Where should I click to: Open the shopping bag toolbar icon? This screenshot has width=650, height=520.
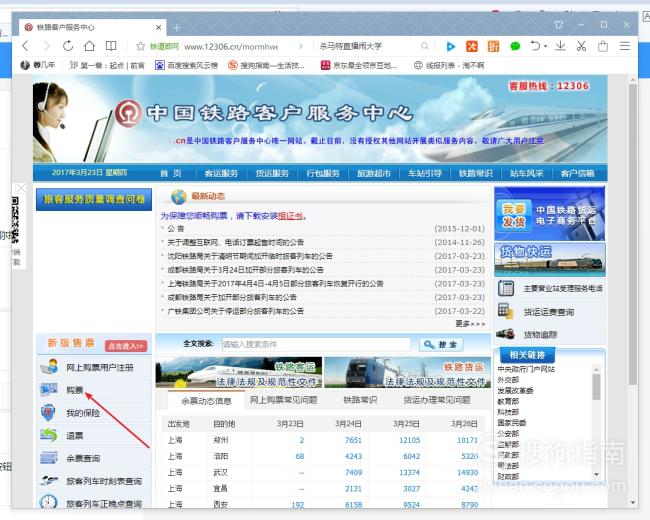tap(603, 46)
